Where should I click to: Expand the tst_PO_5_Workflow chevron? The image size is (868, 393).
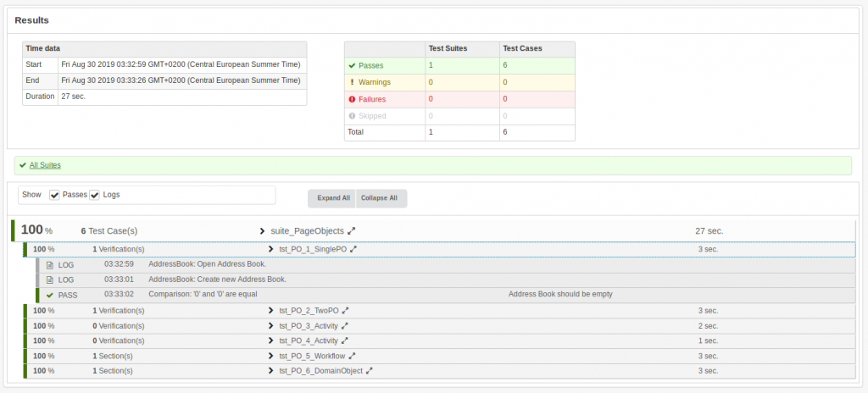[x=271, y=356]
